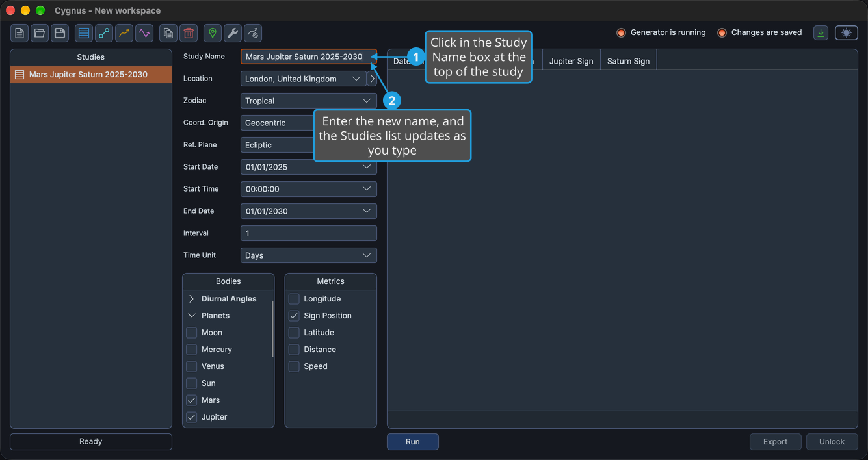
Task: Click the green download arrow icon
Action: 821,32
